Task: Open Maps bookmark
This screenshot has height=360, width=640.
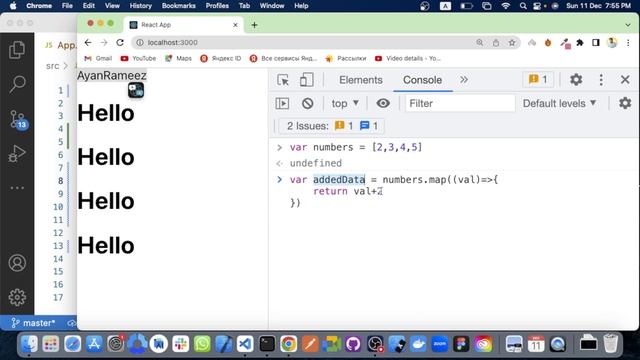Action: point(178,58)
